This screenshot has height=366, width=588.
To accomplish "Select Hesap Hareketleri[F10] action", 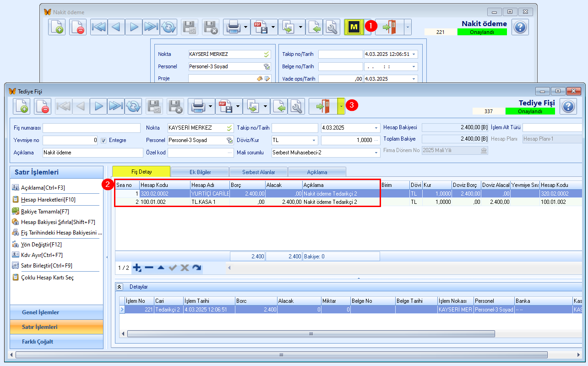I will point(48,200).
